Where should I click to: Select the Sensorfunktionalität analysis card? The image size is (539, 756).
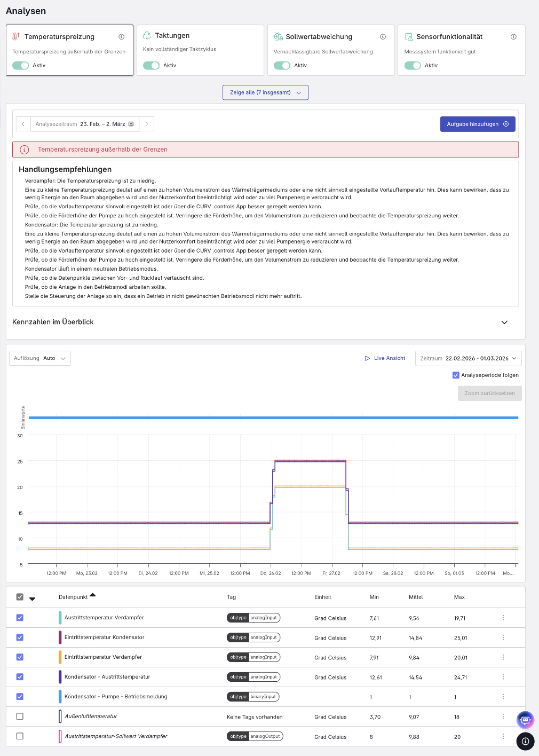462,50
